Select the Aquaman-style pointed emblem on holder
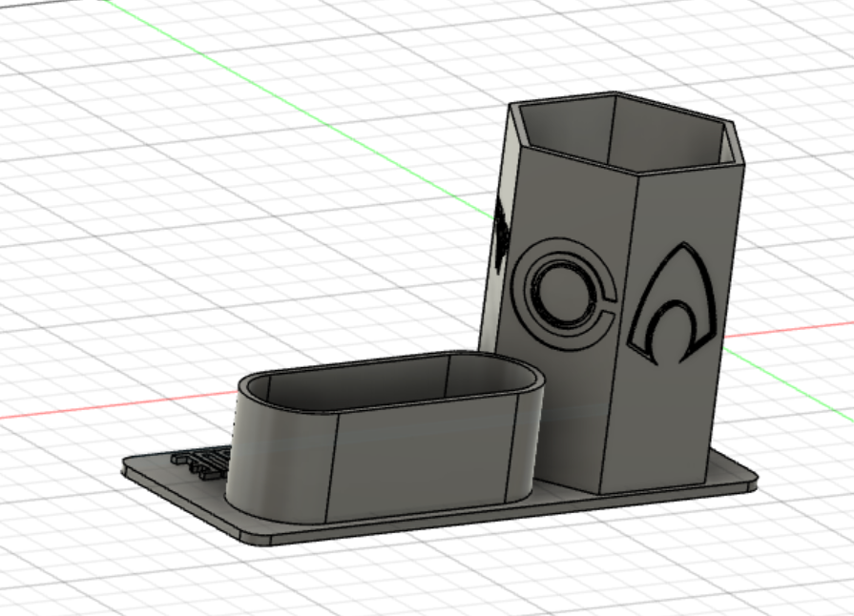The image size is (854, 616). pos(673,305)
